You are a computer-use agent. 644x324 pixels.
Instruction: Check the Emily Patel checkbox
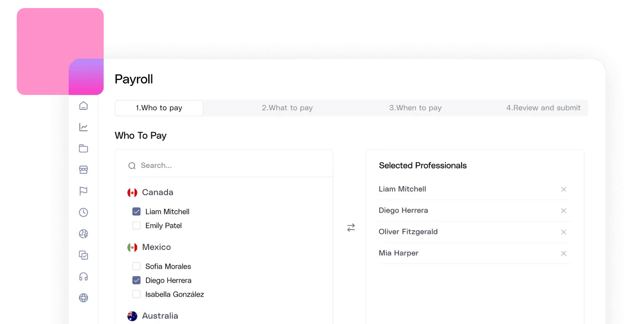coord(136,225)
